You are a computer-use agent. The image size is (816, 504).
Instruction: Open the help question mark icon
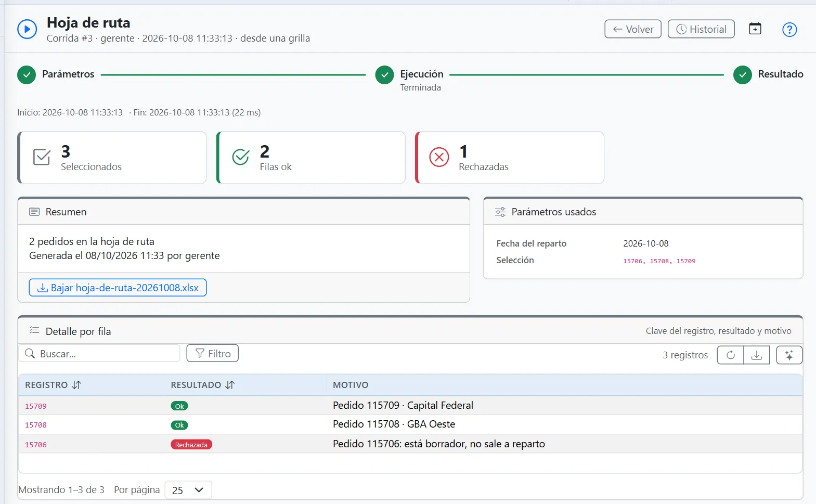789,30
